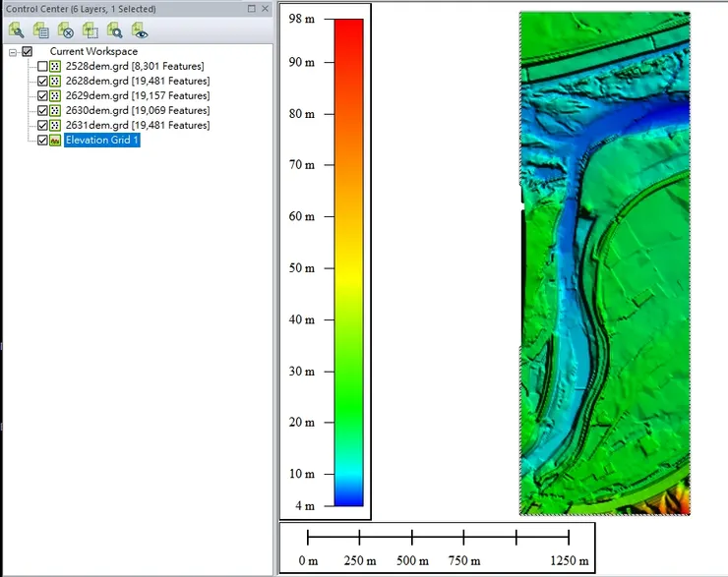Select the 2630dem.grd layer entry
Screen dimensions: 728x577
pos(137,111)
